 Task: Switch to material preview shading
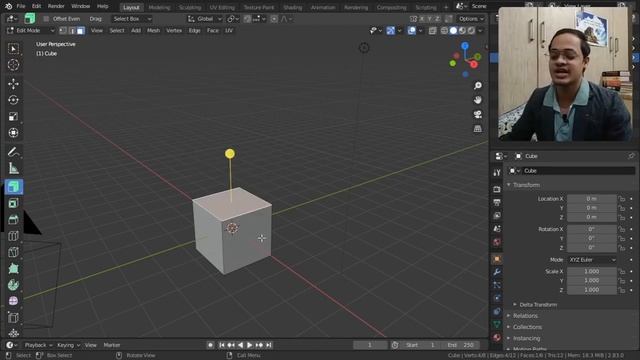(x=462, y=31)
